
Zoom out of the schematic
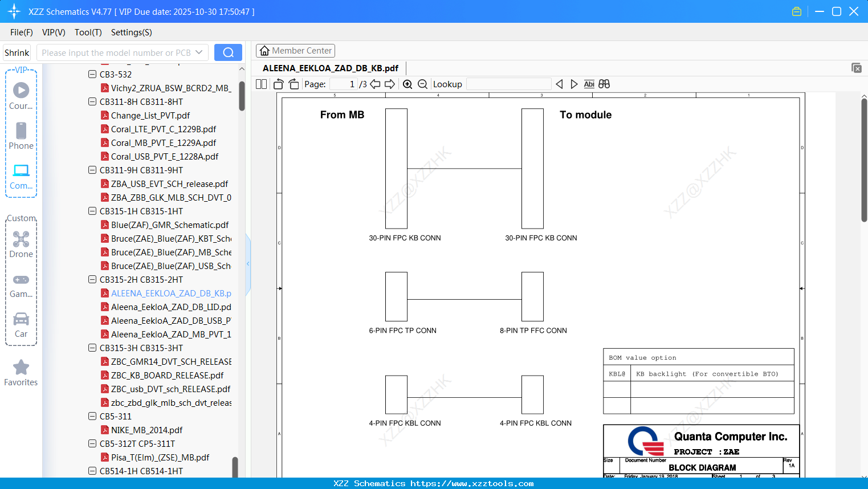[422, 84]
